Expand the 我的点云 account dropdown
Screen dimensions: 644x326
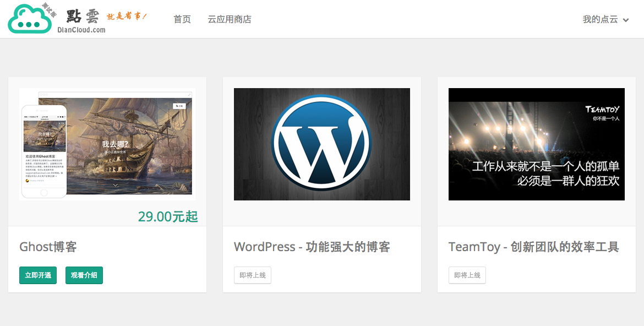pyautogui.click(x=605, y=19)
